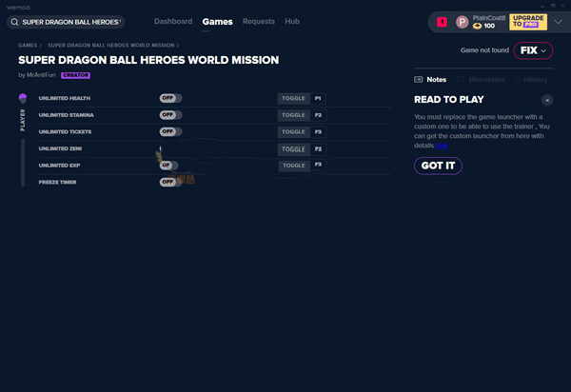571x392 pixels.
Task: Click the Notes panel icon
Action: (x=419, y=80)
